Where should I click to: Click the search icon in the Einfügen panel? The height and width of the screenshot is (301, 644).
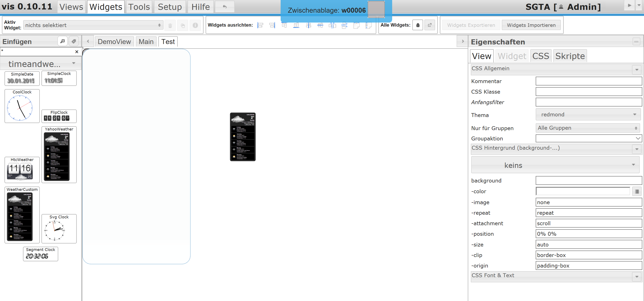pos(63,41)
